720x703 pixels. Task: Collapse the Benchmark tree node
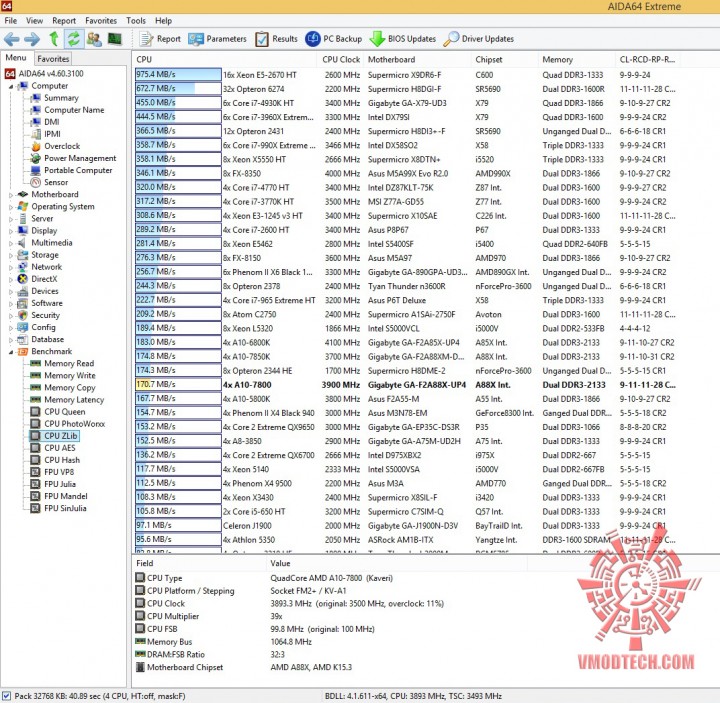point(11,352)
